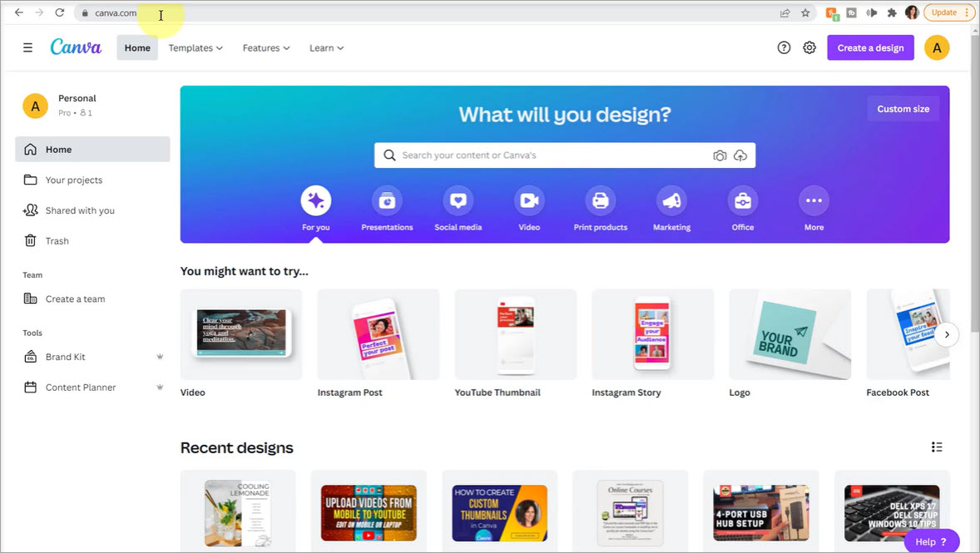Click the Create a design button
This screenshot has width=980, height=553.
870,48
